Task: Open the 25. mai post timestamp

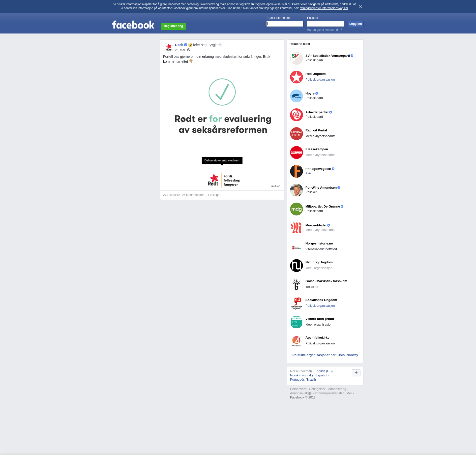Action: [x=180, y=50]
